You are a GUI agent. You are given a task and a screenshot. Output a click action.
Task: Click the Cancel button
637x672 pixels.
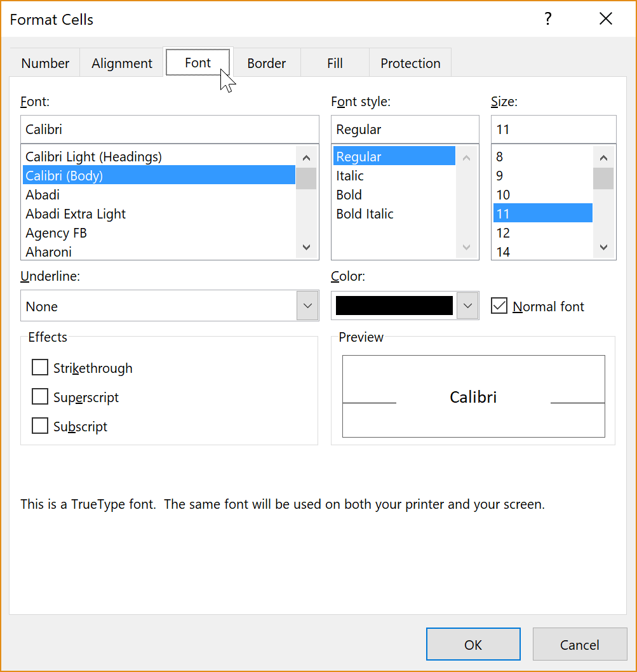[580, 644]
